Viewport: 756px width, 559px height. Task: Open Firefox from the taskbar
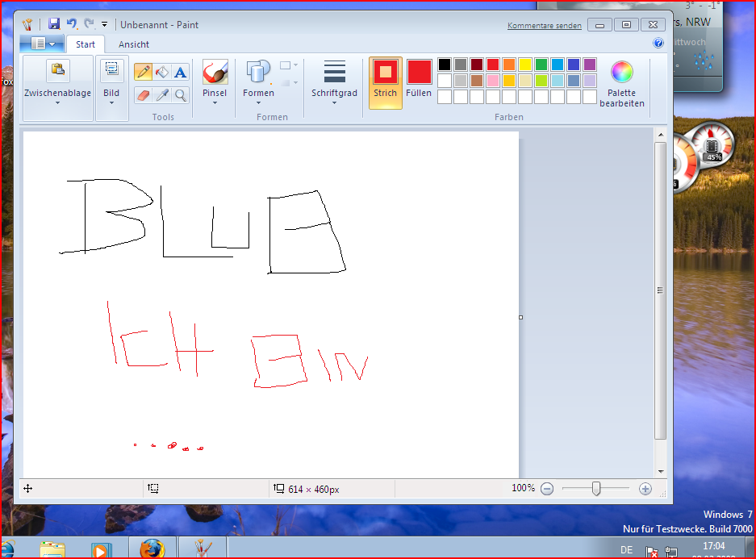pyautogui.click(x=152, y=549)
